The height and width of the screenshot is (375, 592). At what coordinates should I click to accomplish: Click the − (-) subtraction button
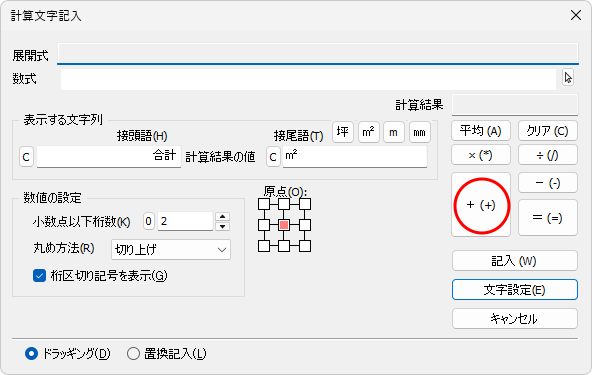click(x=547, y=183)
